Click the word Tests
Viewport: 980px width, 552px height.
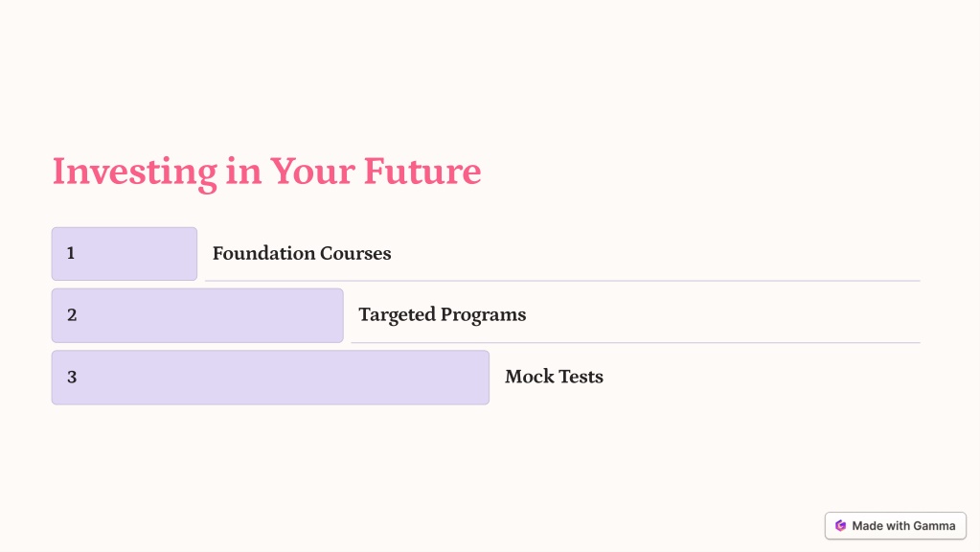[x=581, y=377]
